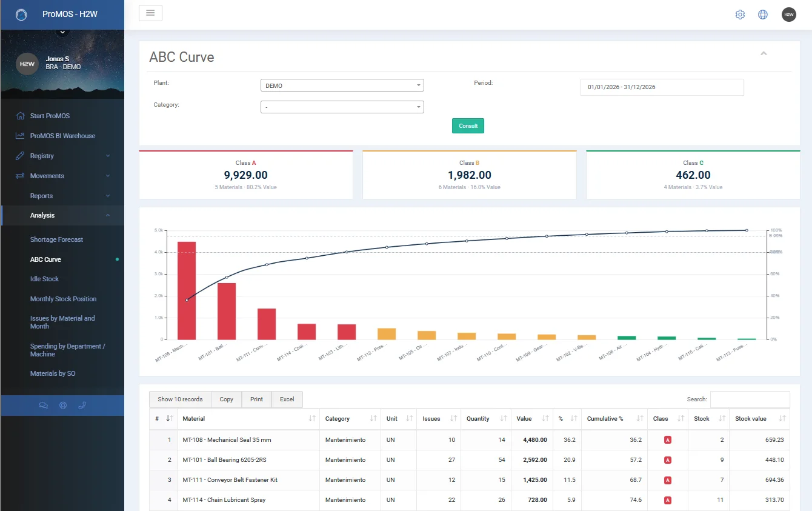Click the Copy table button
This screenshot has width=812, height=511.
[226, 399]
